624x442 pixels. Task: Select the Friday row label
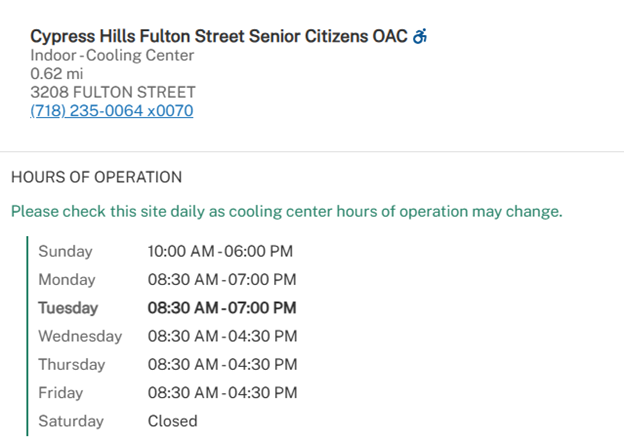coord(60,393)
